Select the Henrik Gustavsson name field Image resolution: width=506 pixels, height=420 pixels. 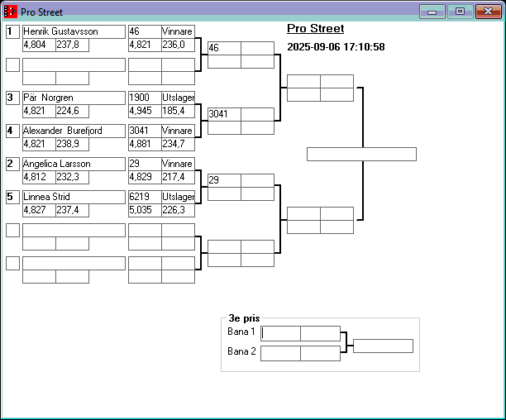click(x=73, y=31)
